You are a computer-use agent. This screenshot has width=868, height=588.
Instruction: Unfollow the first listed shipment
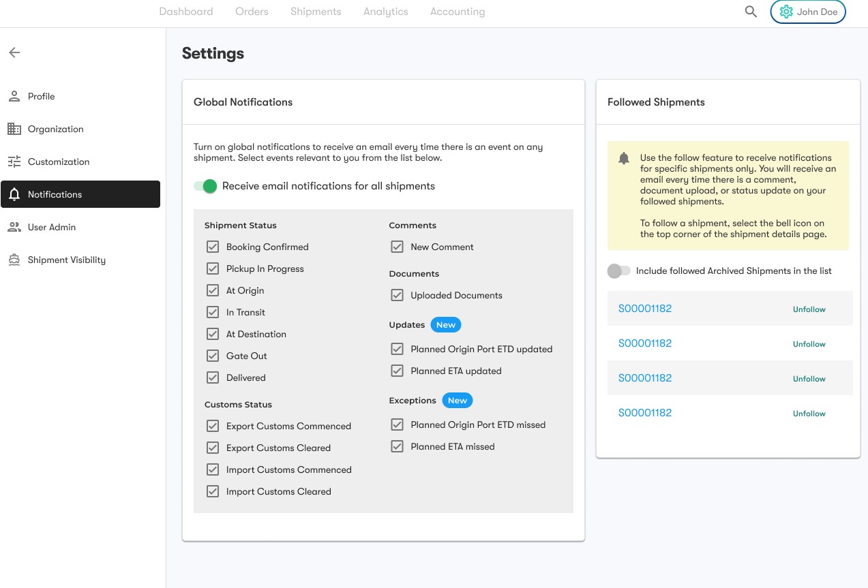tap(809, 309)
